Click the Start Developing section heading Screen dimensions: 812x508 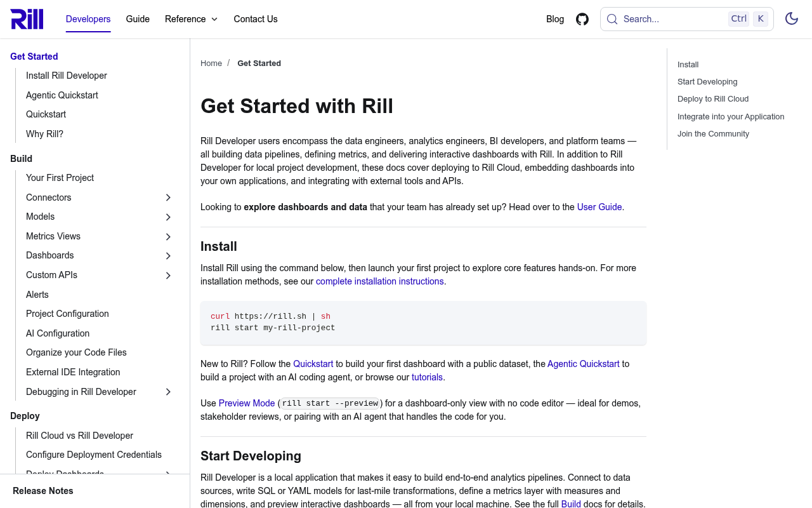251,456
